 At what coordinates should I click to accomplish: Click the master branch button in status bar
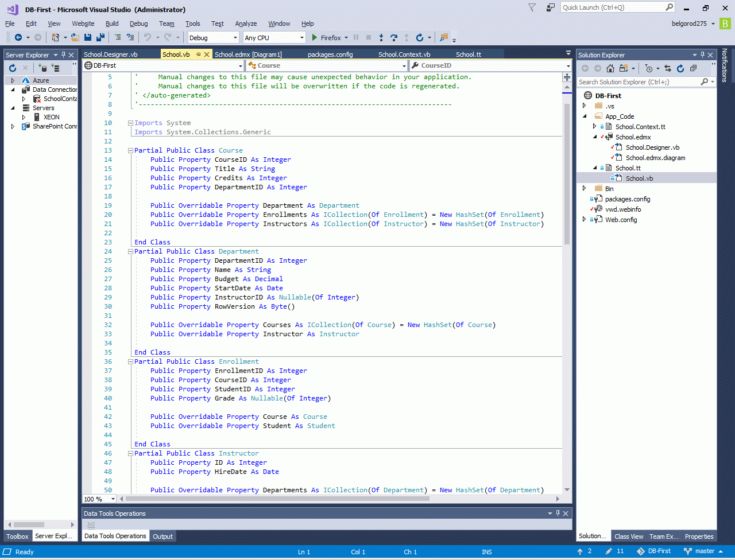[x=703, y=551]
